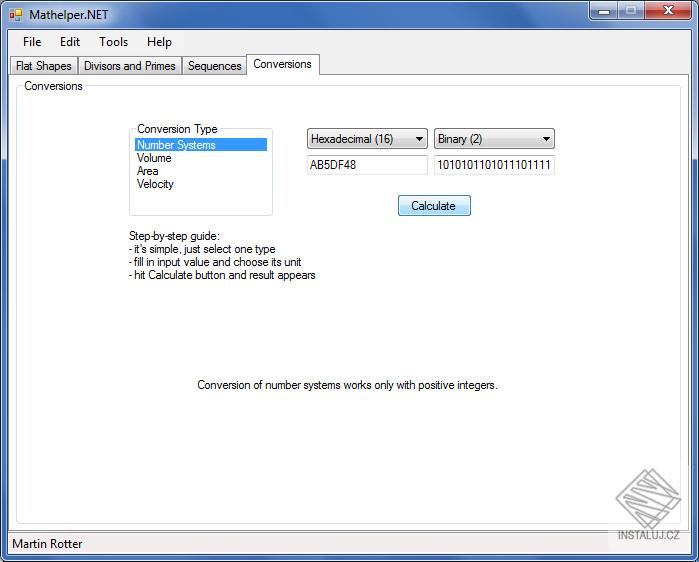
Task: Click the Mathelper.NET app icon in title bar
Action: (x=16, y=15)
